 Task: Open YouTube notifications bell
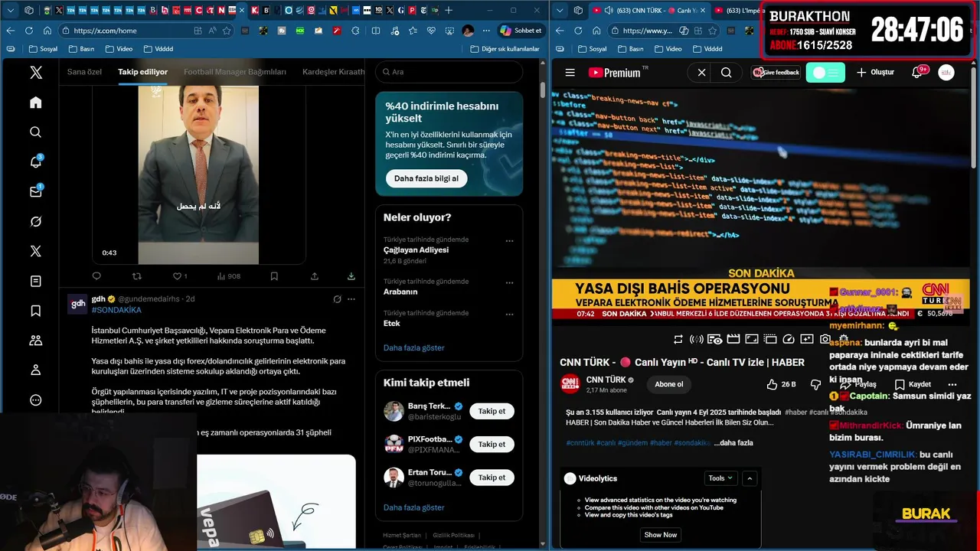coord(917,72)
